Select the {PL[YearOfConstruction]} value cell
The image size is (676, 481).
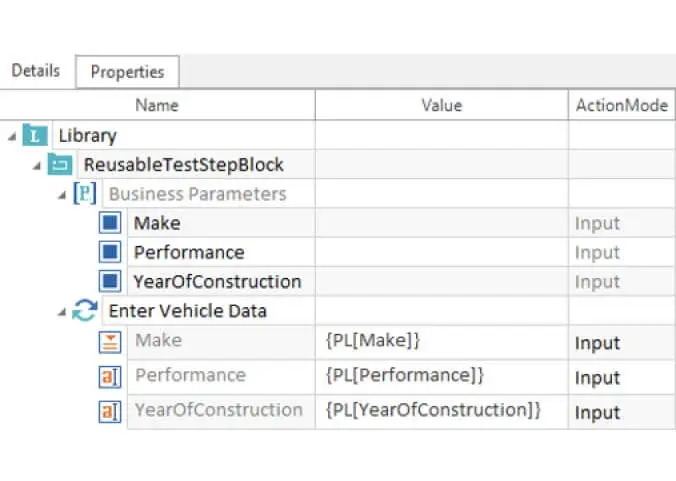(441, 410)
